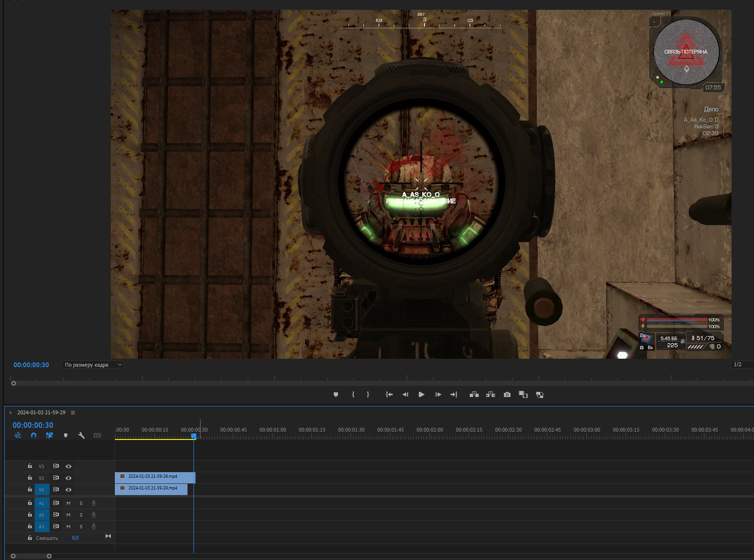This screenshot has width=754, height=560.
Task: Open 'По размеру кадра' zoom dropdown
Action: point(93,365)
